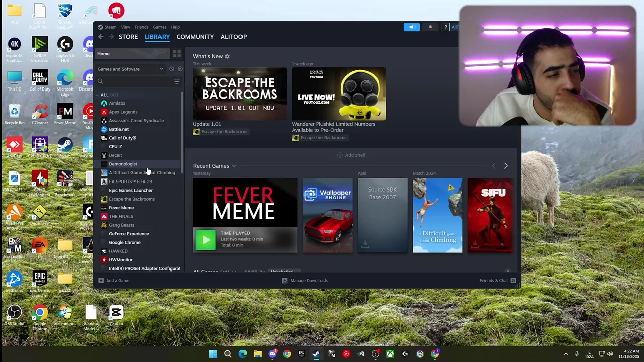Open the Source SDK Base 2007 tile
Screen dimensions: 644x362
coord(382,215)
